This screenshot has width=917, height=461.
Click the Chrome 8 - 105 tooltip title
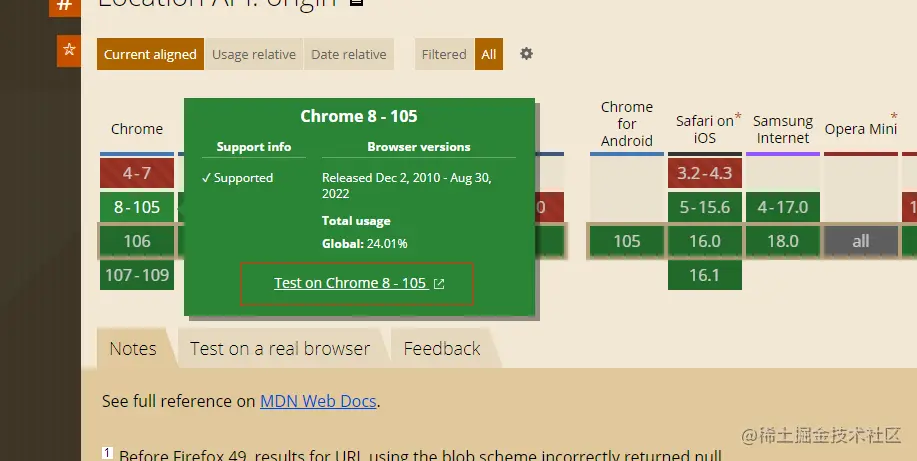[359, 116]
